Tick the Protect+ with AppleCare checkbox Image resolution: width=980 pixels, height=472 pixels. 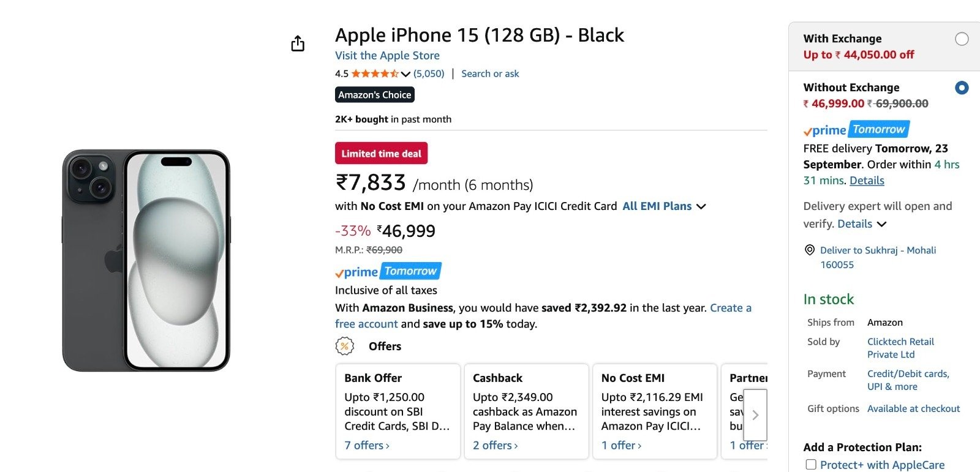811,465
